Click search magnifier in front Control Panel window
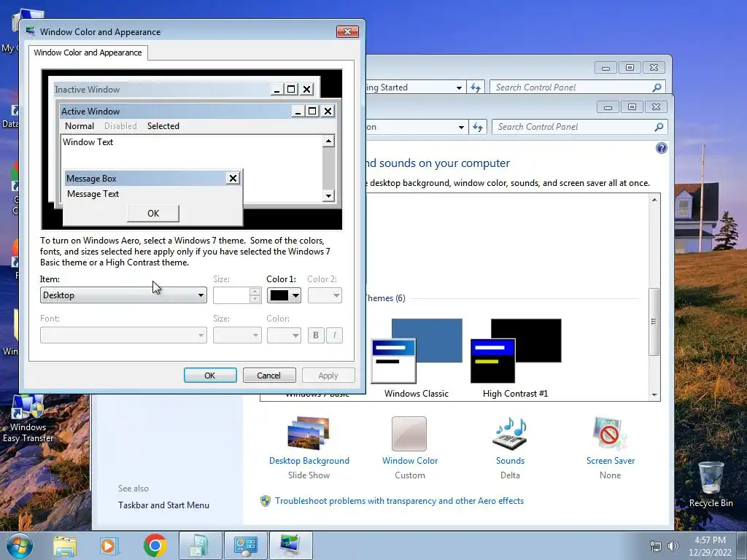 click(x=659, y=127)
